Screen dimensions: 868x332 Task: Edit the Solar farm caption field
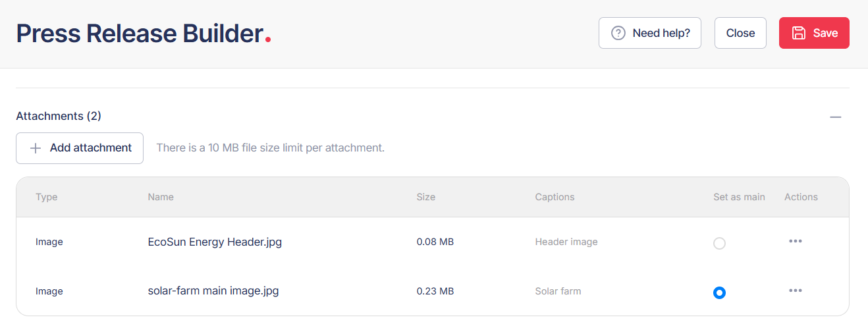(558, 291)
